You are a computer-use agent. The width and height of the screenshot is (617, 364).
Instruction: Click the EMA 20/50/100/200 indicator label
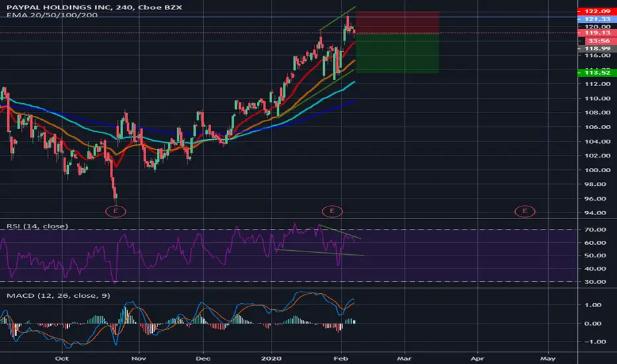click(x=52, y=15)
